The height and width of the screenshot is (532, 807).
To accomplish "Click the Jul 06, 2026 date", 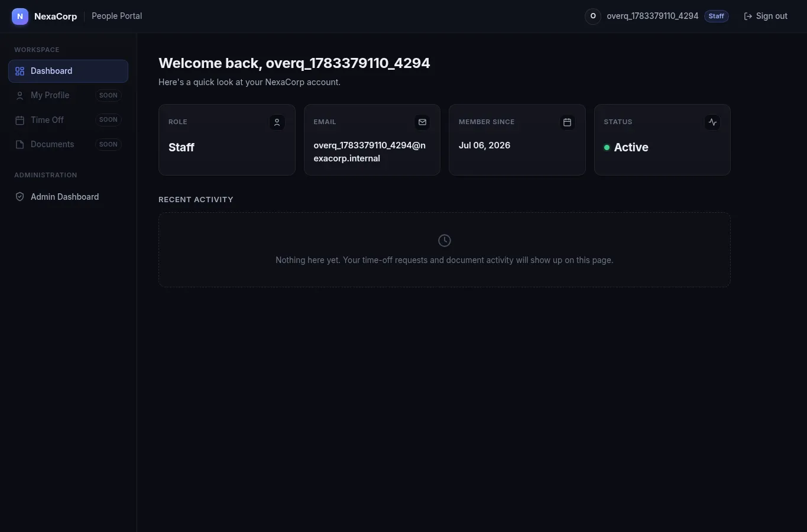I will point(484,145).
